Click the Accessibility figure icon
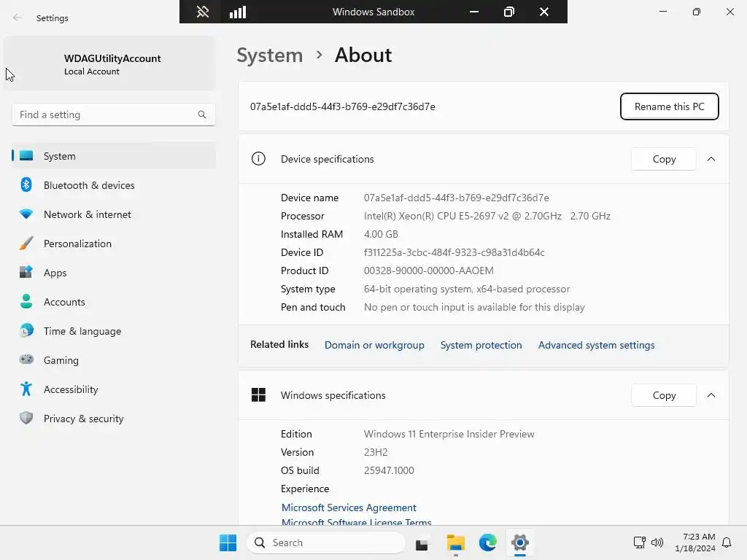The width and height of the screenshot is (747, 560). click(x=26, y=389)
